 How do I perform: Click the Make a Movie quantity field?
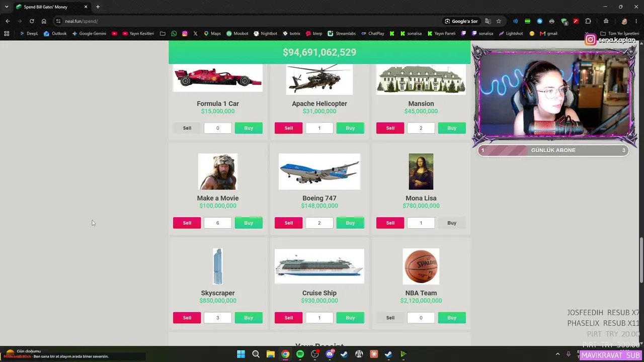tap(218, 223)
